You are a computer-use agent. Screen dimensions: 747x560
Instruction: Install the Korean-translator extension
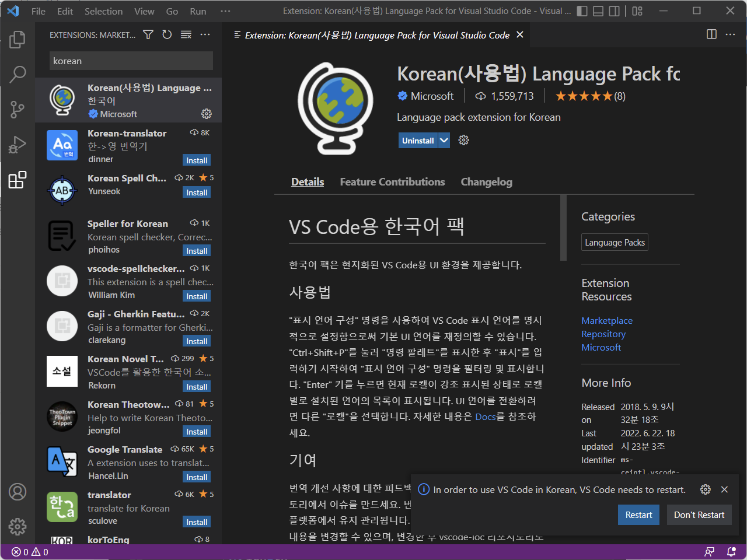[x=197, y=160]
